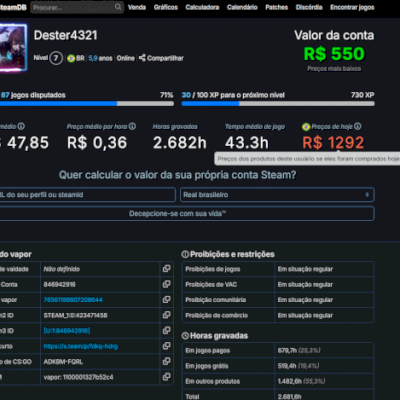Click the Brazil flag beside 'Preços de hoje'

tap(306, 127)
